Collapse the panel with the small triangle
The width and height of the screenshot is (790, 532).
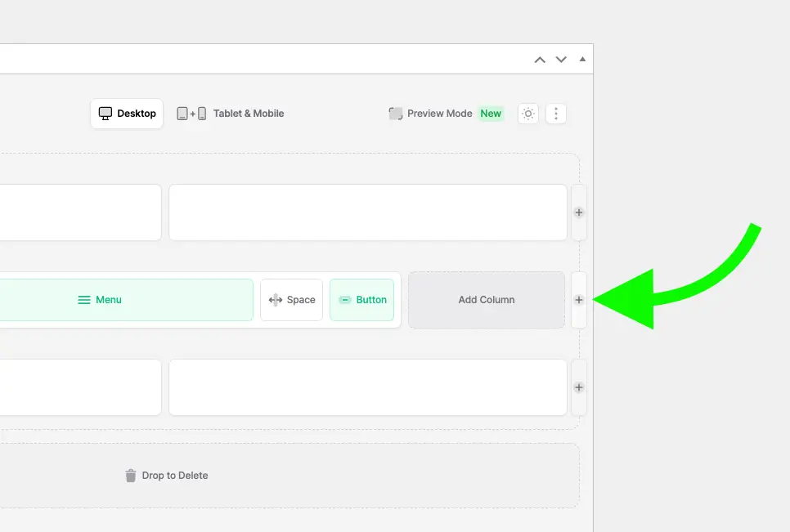pos(582,60)
